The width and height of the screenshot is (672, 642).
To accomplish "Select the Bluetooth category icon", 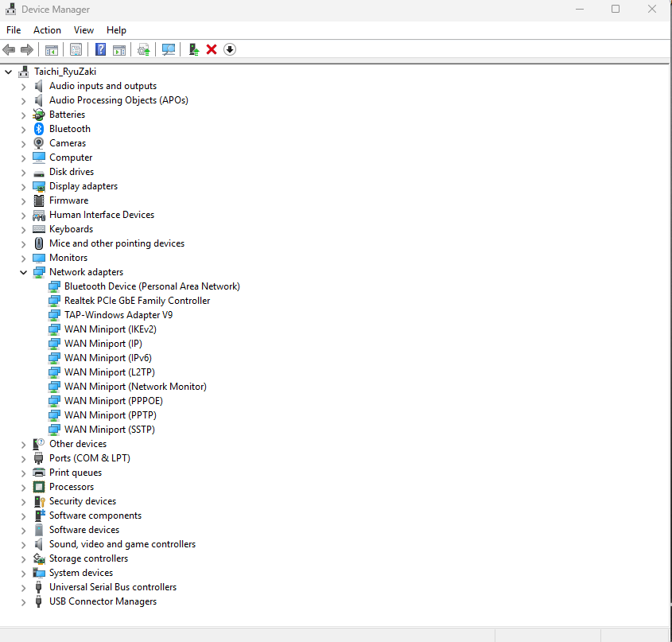I will [39, 129].
